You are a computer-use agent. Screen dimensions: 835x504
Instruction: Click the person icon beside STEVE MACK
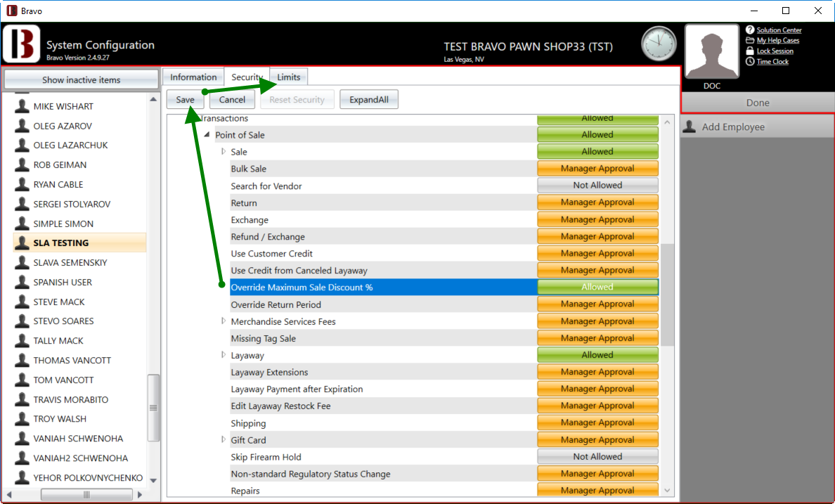(22, 302)
